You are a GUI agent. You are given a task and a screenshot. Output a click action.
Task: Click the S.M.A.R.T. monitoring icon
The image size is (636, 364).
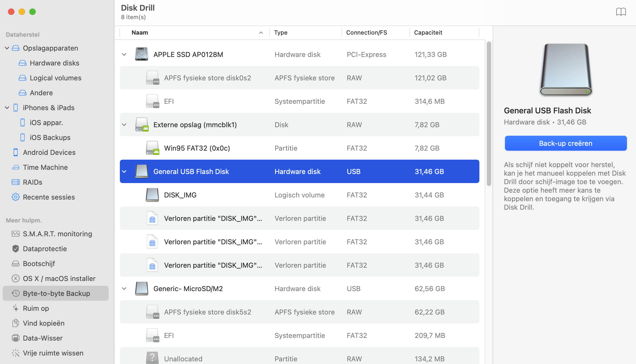click(16, 234)
